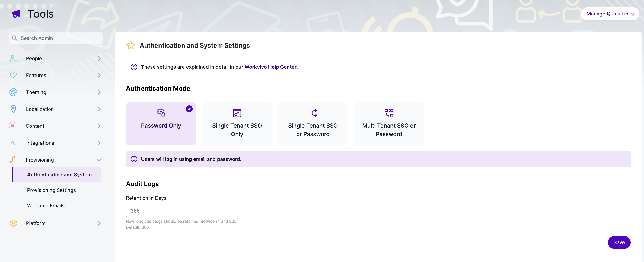The height and width of the screenshot is (262, 644).
Task: Click the Integrations pulse icon
Action: pyautogui.click(x=13, y=143)
